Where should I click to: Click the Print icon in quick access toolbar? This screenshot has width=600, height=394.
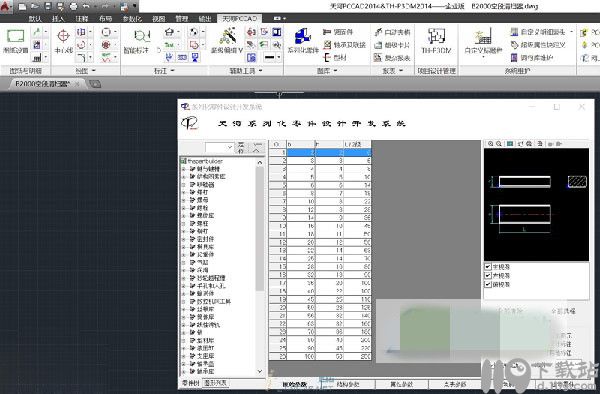[x=73, y=7]
